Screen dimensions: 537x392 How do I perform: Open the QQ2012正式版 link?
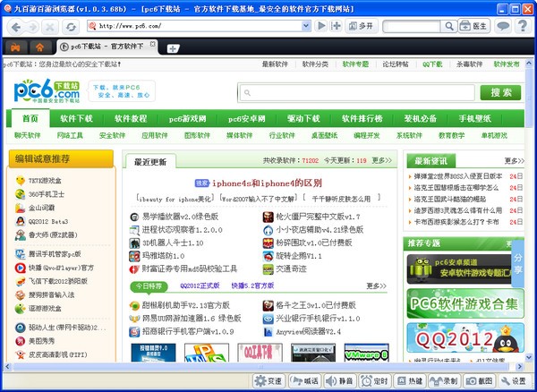click(x=200, y=285)
